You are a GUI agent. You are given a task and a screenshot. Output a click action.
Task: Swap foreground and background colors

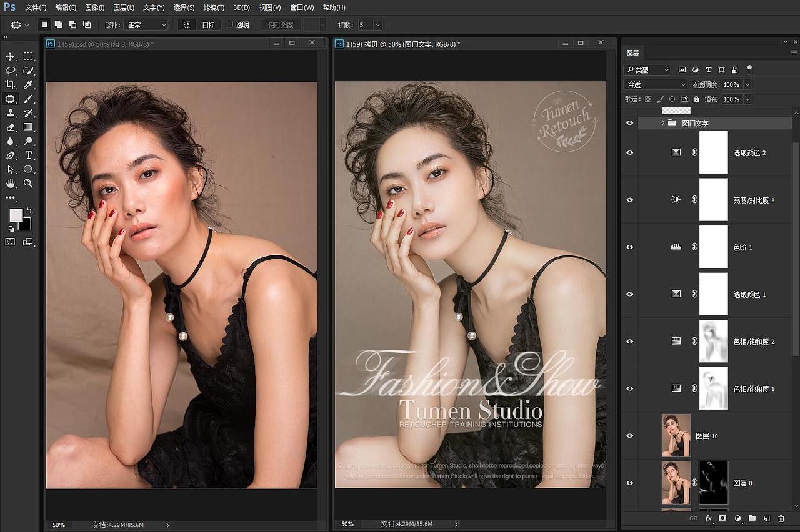[29, 211]
